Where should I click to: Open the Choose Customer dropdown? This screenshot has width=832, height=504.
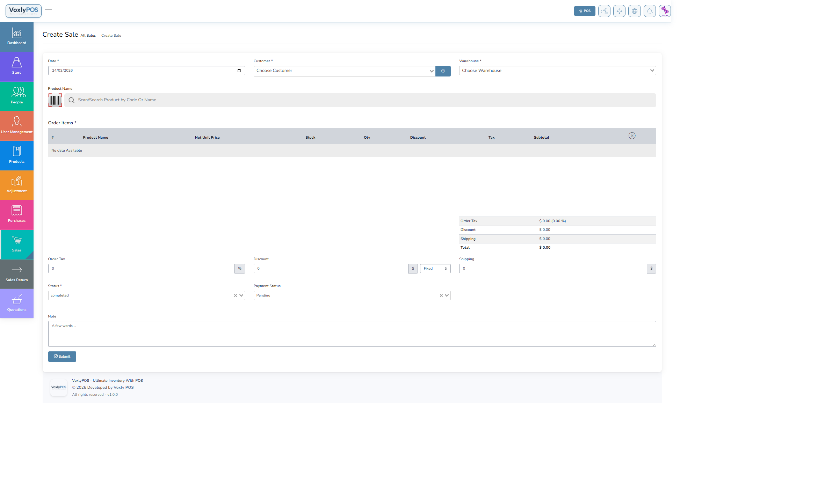(x=344, y=71)
